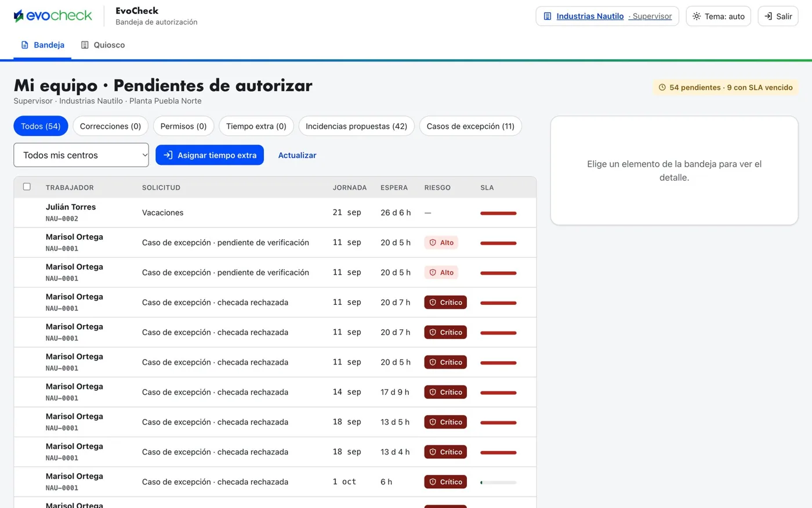Click the kiosk icon in Quiosco tab

[x=85, y=45]
